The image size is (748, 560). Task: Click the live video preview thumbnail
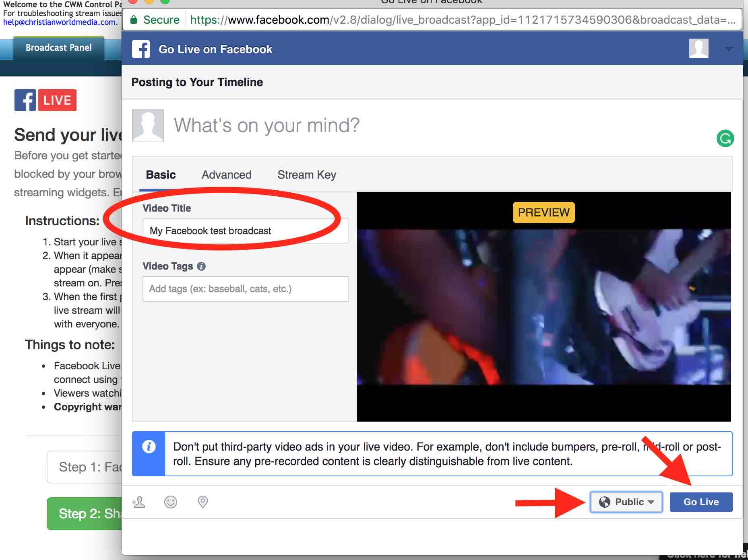click(x=543, y=307)
